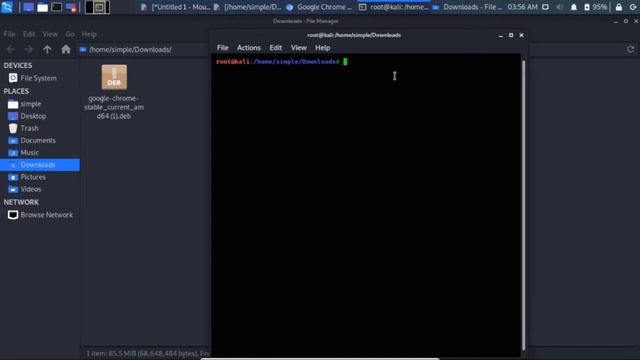640x360 pixels.
Task: Go to parent folder with up arrow
Action: [47, 49]
